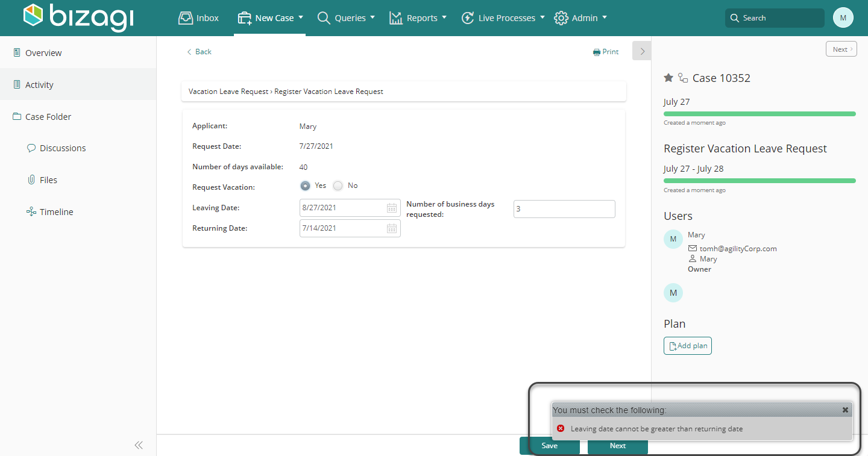Click Number of business days requested field
868x456 pixels.
pyautogui.click(x=564, y=209)
